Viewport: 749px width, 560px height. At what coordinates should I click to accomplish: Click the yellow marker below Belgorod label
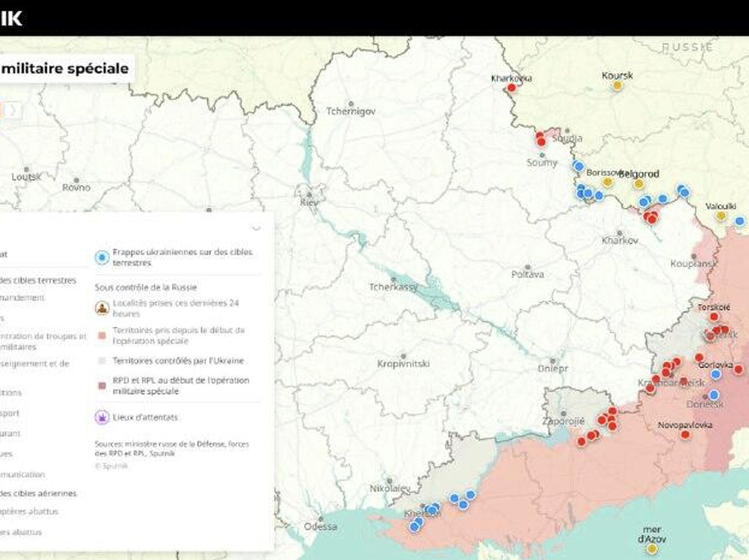pos(639,184)
